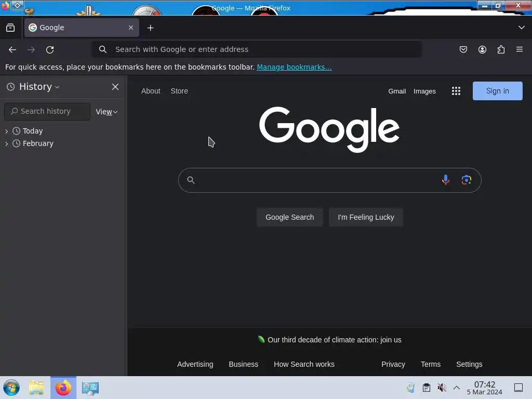Open list all tabs chevron
This screenshot has height=399, width=532.
(522, 28)
